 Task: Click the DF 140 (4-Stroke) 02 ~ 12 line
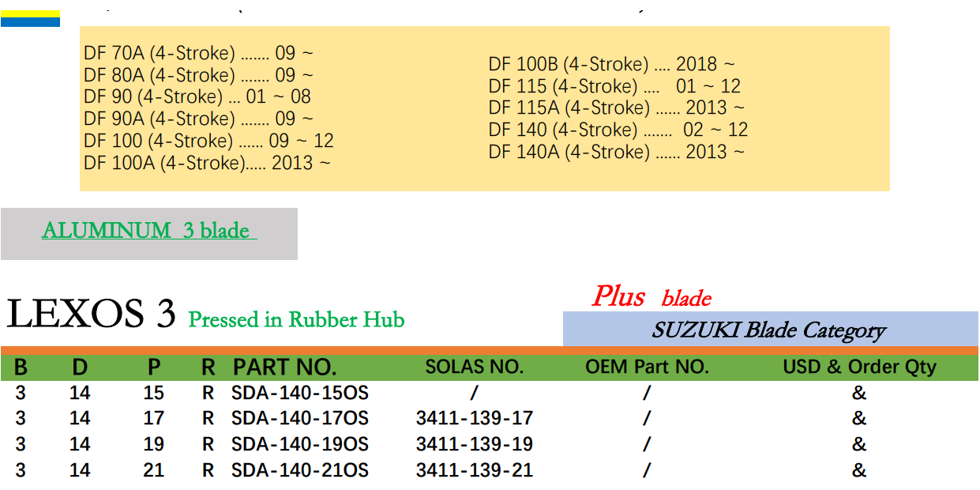618,130
